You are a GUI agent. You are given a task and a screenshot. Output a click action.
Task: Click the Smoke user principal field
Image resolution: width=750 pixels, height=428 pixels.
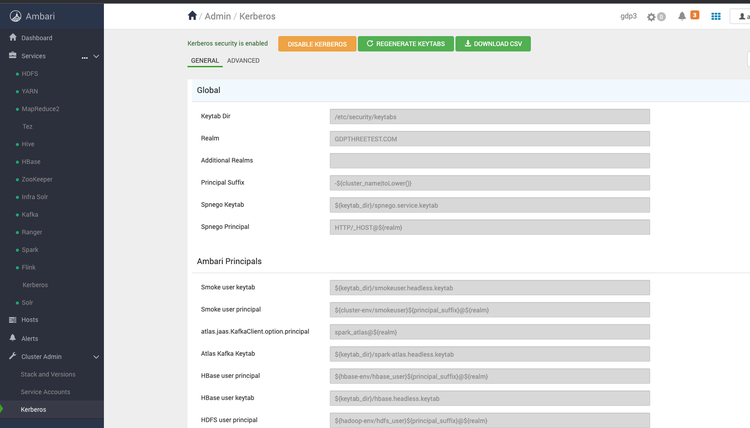click(490, 310)
